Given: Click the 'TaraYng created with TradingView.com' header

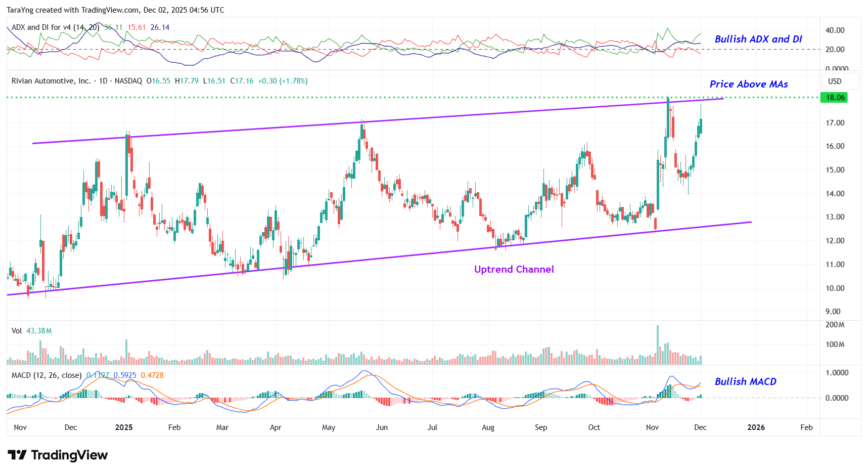Looking at the screenshot, I should tap(115, 10).
